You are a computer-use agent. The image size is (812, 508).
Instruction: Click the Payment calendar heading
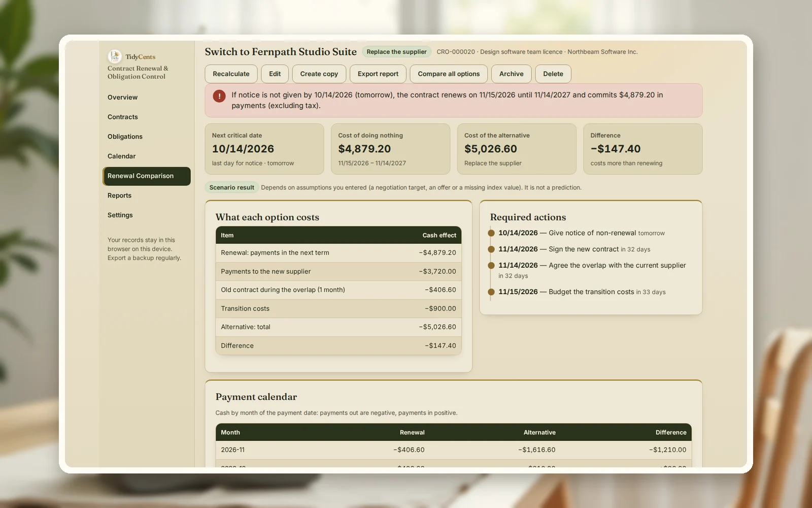point(256,397)
